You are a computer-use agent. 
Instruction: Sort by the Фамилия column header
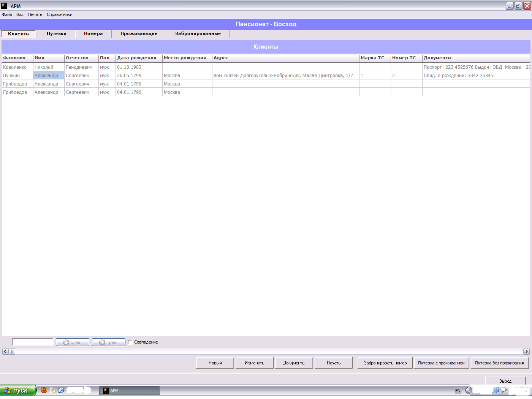pos(17,58)
